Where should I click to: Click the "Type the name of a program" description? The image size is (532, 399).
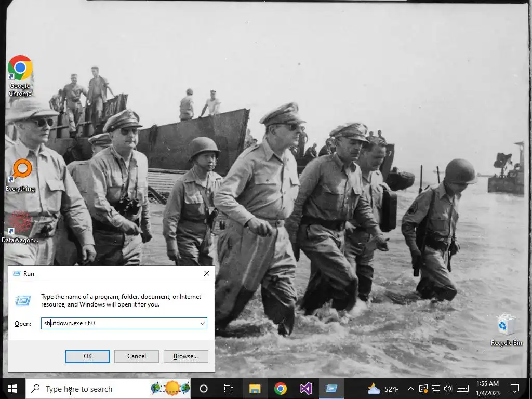[121, 301]
